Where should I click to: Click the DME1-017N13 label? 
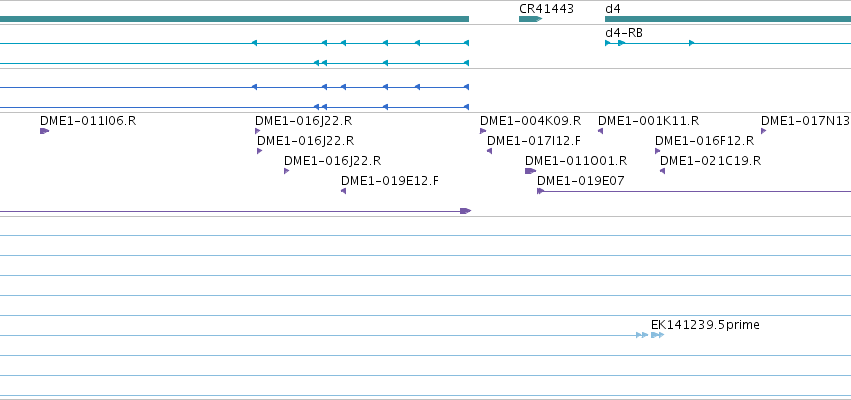tap(806, 120)
